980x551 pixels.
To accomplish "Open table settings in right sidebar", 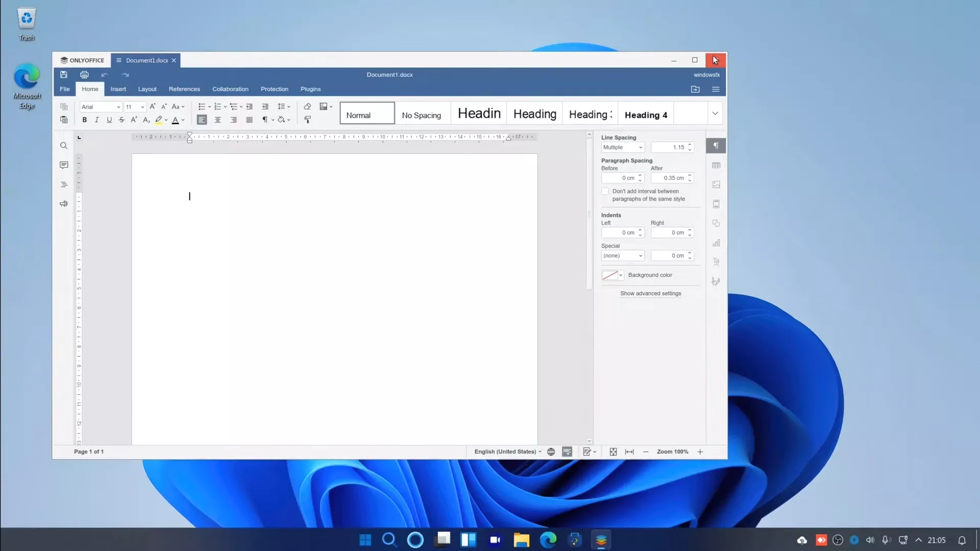I will tap(716, 165).
